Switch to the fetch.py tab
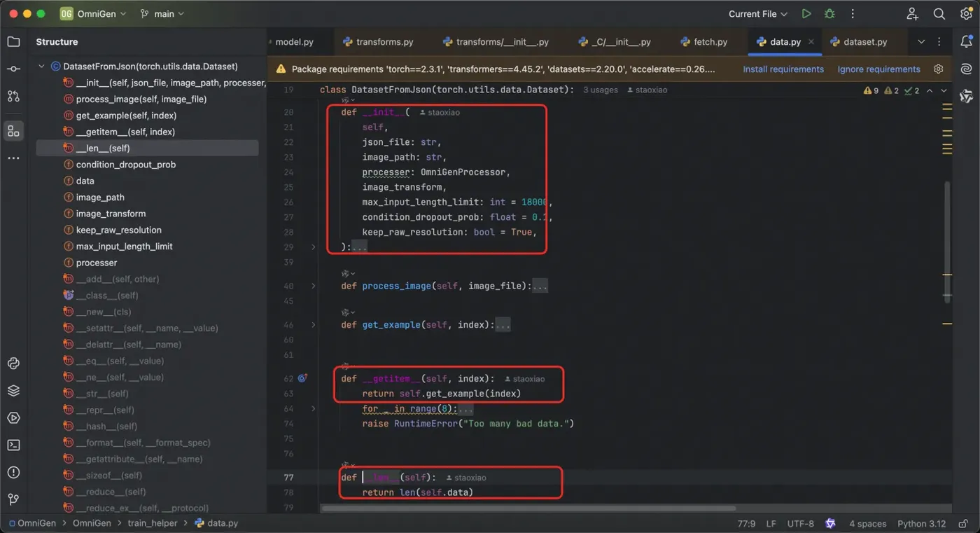 [704, 42]
